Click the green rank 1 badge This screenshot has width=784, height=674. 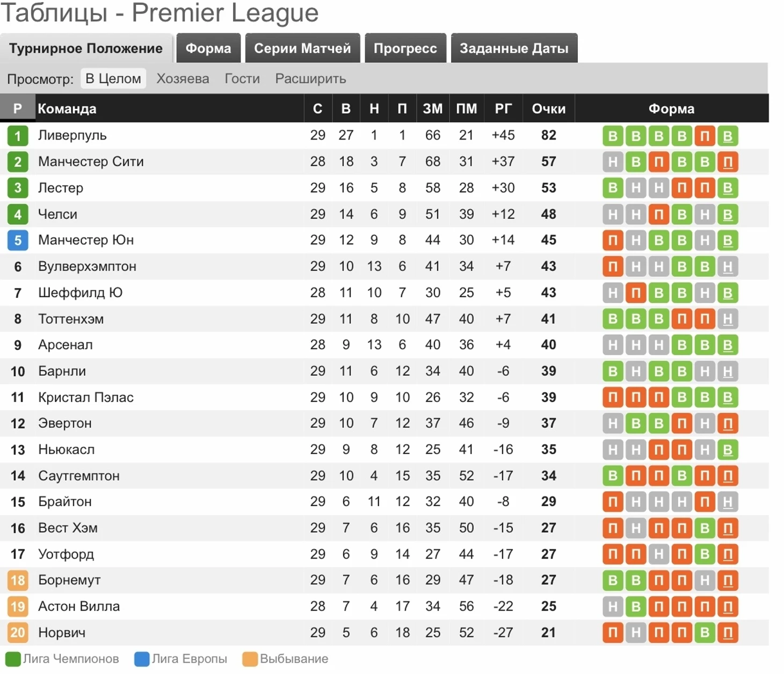point(18,136)
